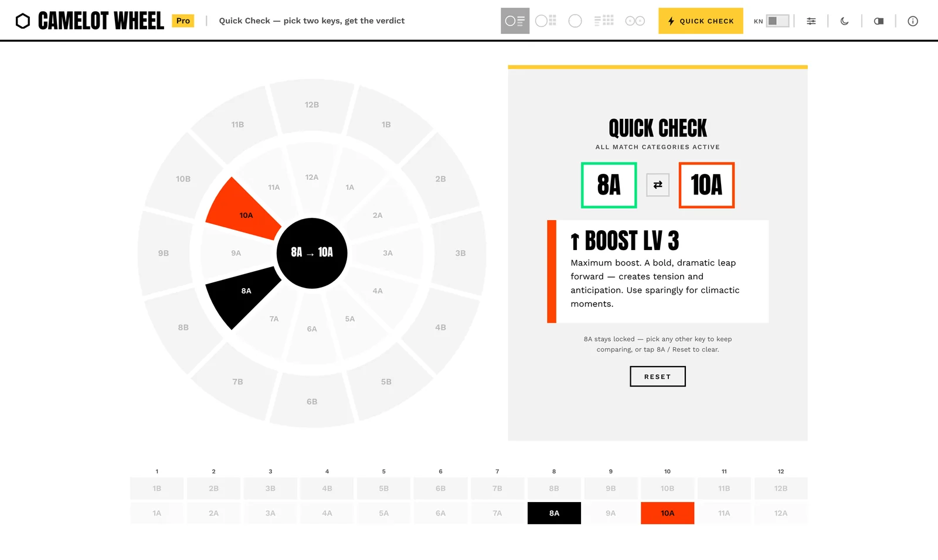Toggle the KN notation switch
Image resolution: width=938 pixels, height=560 pixels.
point(777,21)
